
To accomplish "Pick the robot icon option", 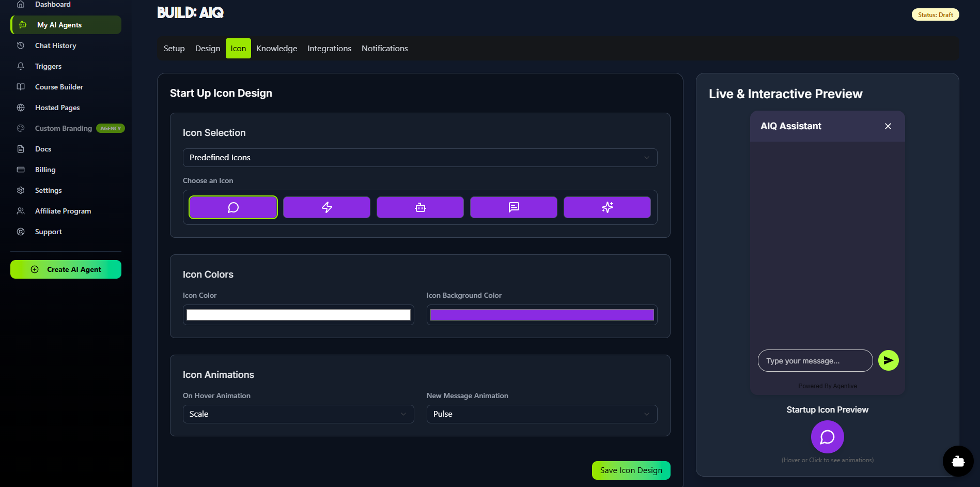I will click(x=420, y=207).
